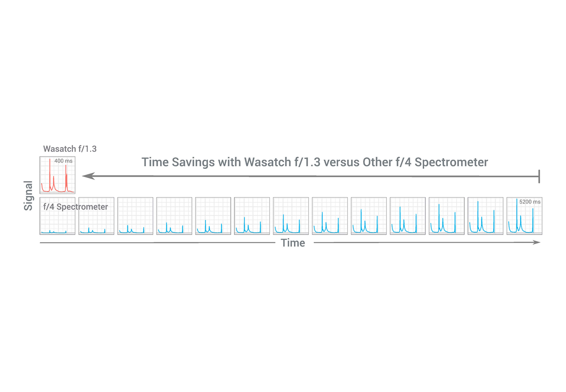The width and height of the screenshot is (566, 392).
Task: Click the f/4 Spectrometer label
Action: [76, 207]
